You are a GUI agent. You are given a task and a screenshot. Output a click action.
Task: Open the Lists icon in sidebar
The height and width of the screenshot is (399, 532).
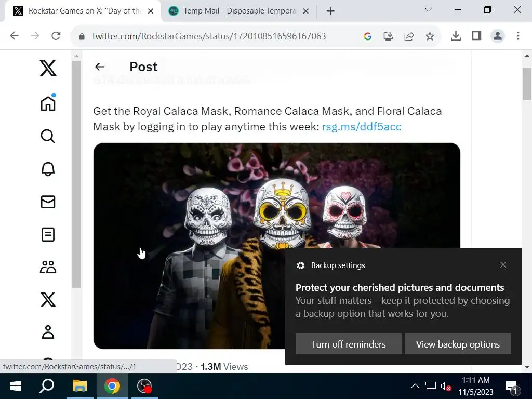pyautogui.click(x=48, y=234)
